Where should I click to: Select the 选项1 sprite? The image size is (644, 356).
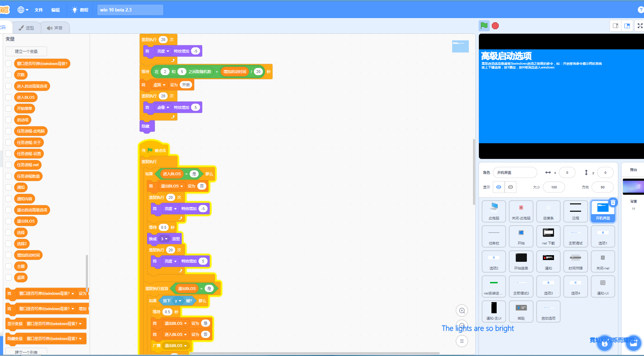click(603, 236)
